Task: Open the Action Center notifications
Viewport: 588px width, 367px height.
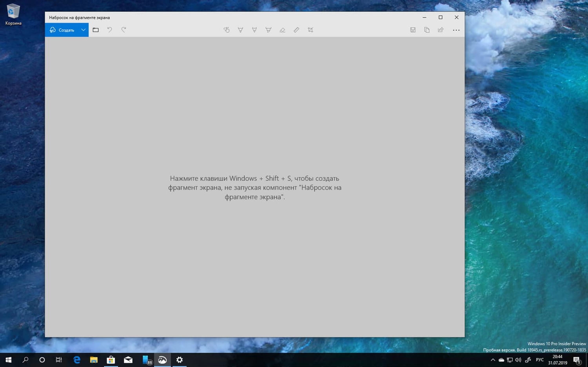Action: (x=577, y=360)
